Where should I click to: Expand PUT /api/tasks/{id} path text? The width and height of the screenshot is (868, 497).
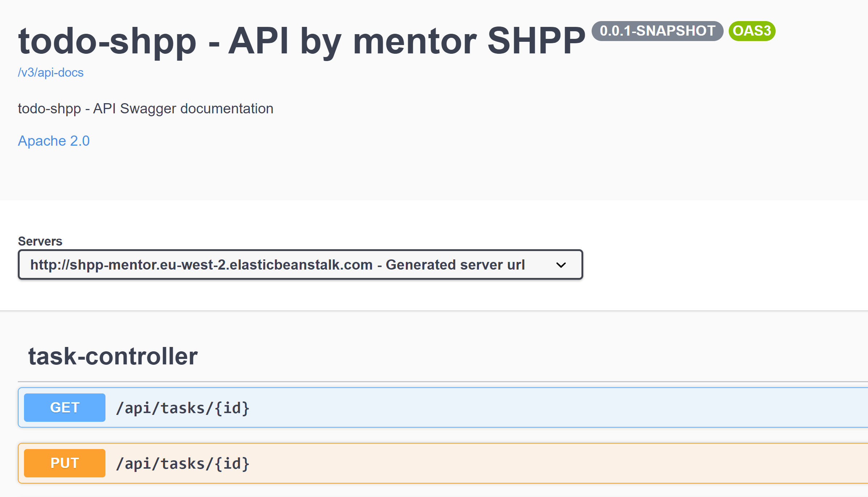click(x=183, y=464)
